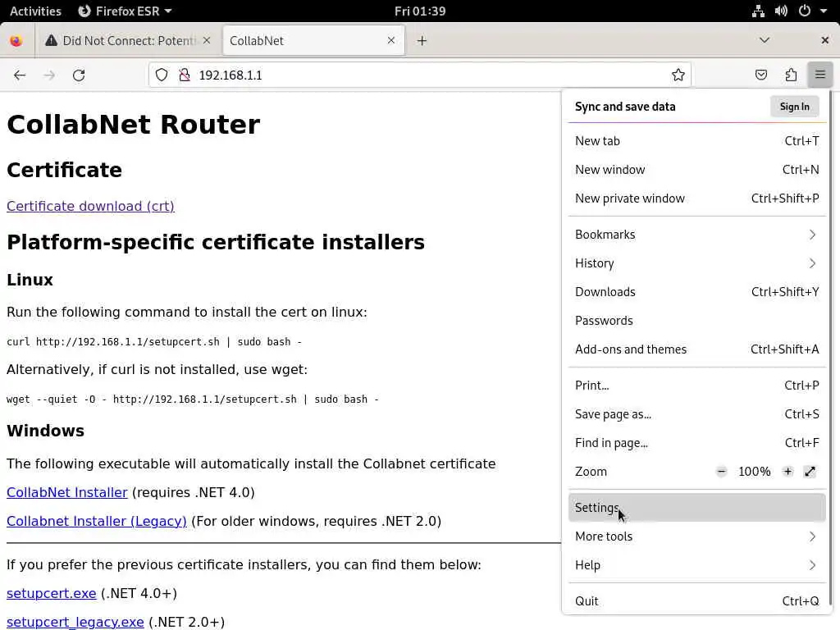Open the Pocket save icon
The width and height of the screenshot is (840, 630).
pos(760,75)
